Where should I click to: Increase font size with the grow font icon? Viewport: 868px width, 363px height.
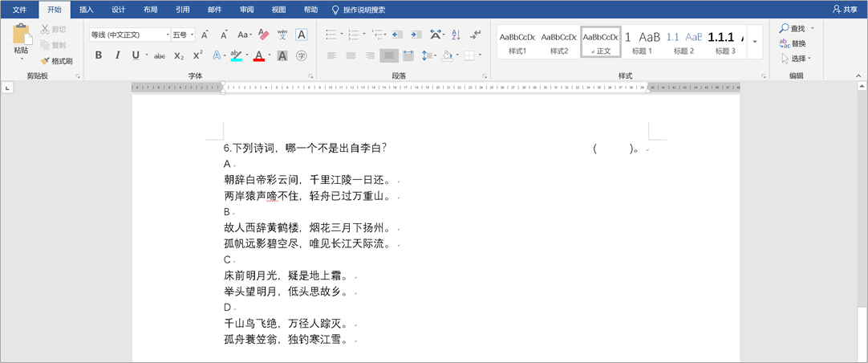coord(205,35)
